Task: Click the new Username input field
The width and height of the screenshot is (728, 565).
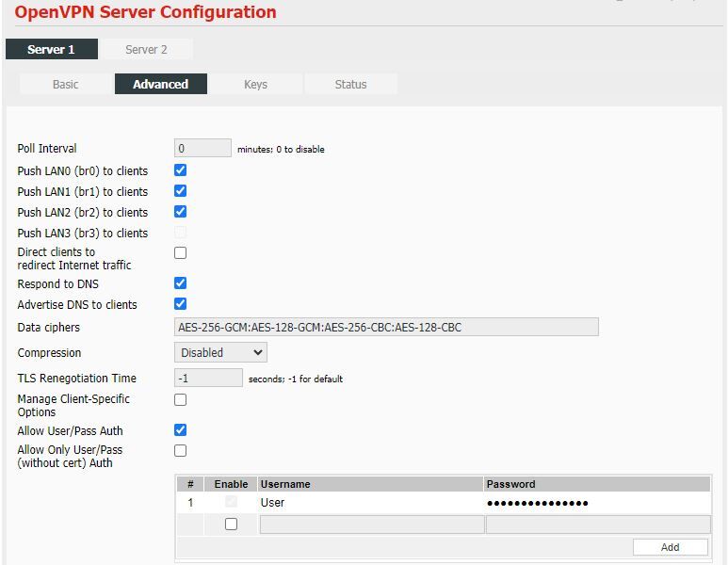Action: 372,525
